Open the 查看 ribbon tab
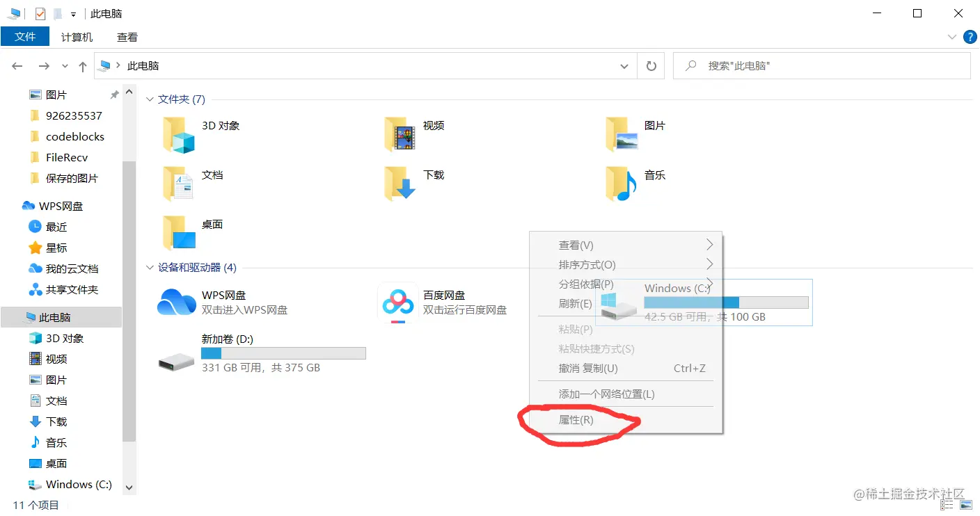Viewport: 980px width, 516px height. coord(127,37)
